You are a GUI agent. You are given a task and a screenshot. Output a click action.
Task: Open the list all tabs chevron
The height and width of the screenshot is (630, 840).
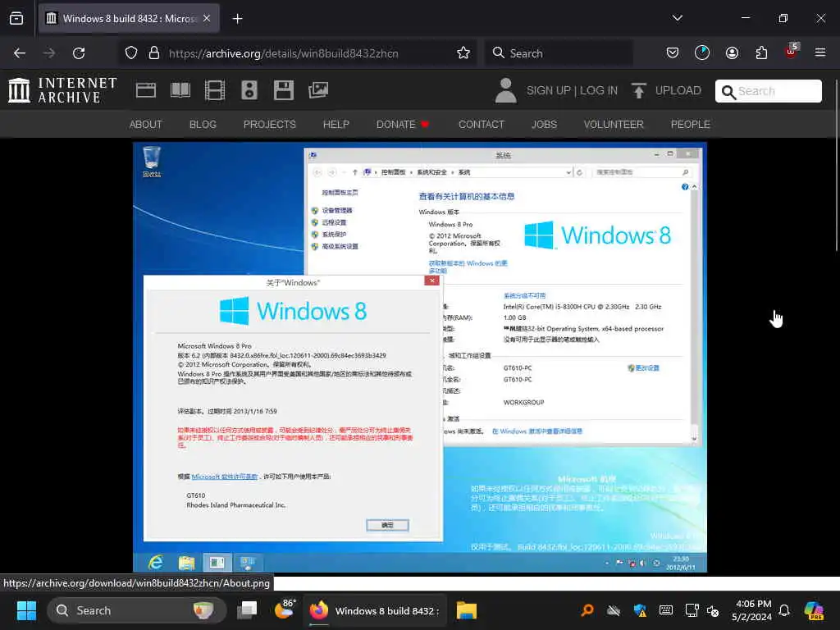[x=677, y=18]
